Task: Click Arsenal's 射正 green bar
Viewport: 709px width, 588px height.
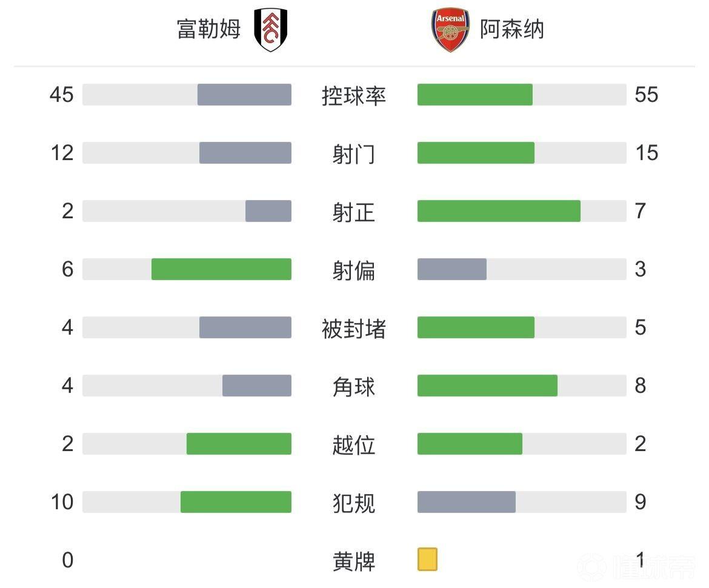Action: 499,211
